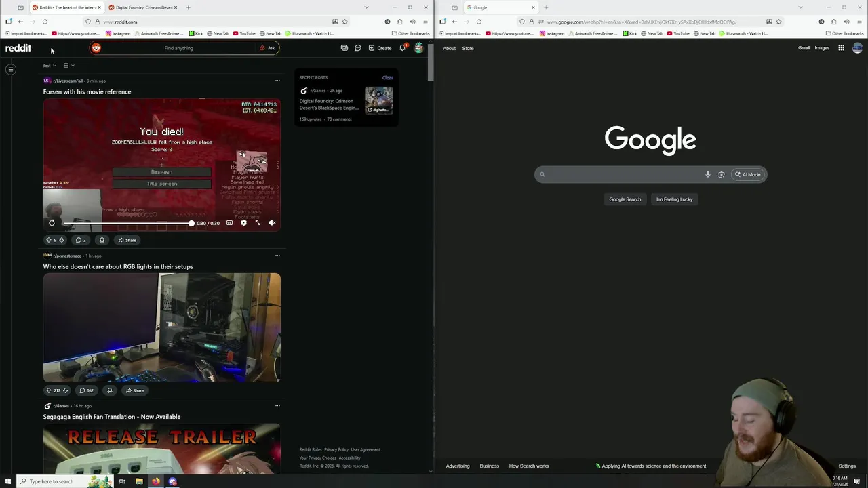868x488 pixels.
Task: Clear recent posts list
Action: (387, 77)
